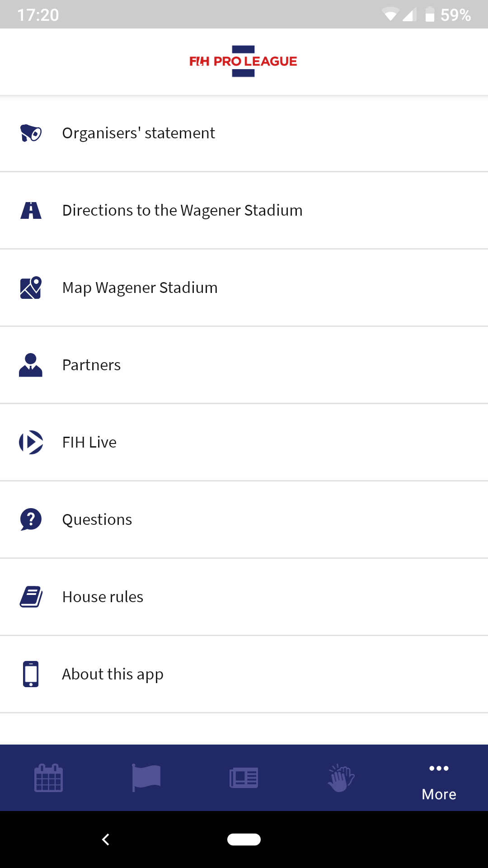488x868 pixels.
Task: Tap the question mark bubble icon
Action: click(x=31, y=520)
